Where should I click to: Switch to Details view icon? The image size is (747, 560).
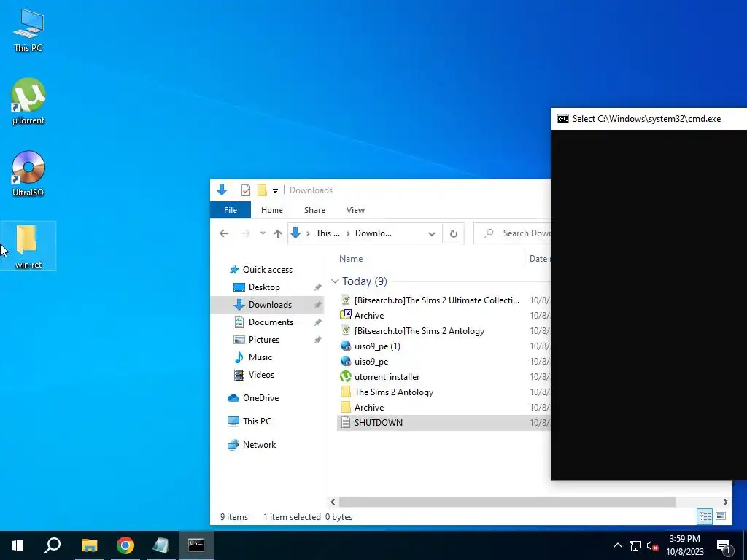coord(705,516)
